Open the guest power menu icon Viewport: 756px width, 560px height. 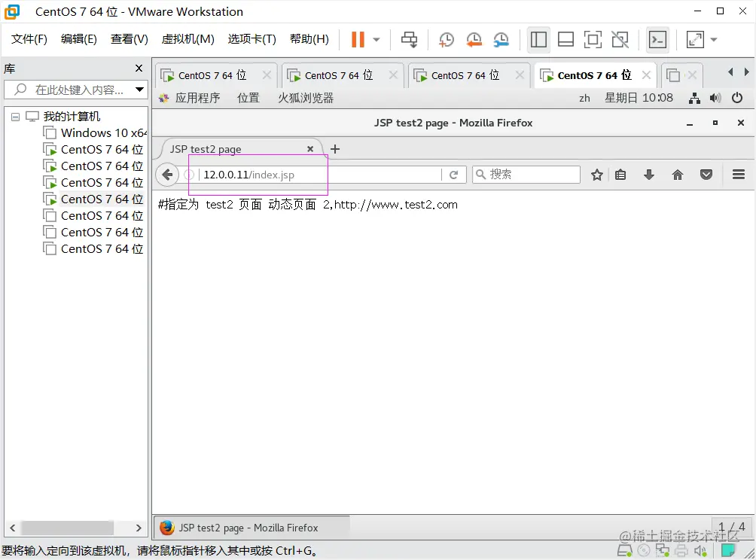[736, 98]
